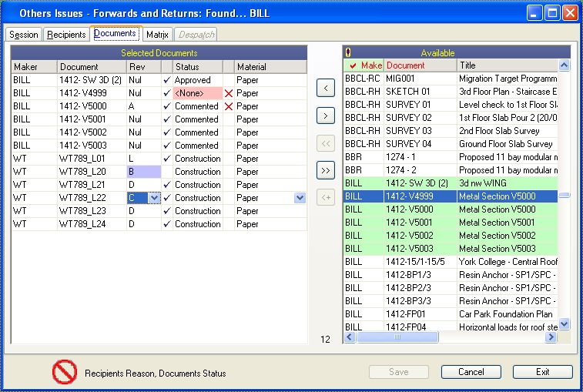Sort Available list by Document header
The image size is (583, 392).
coord(420,65)
